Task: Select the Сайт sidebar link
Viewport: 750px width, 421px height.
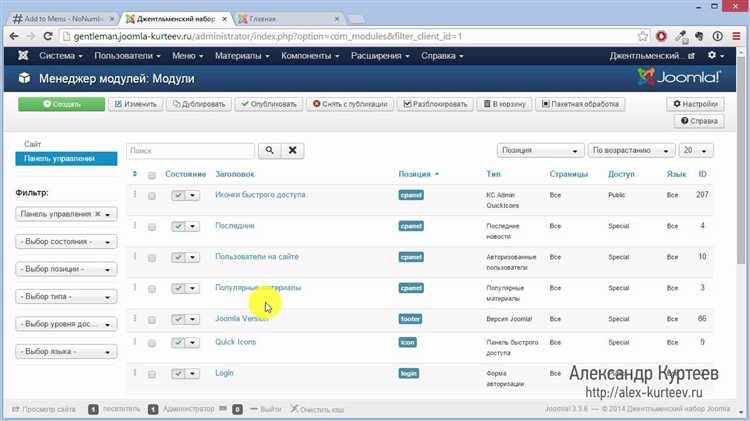Action: [x=33, y=144]
